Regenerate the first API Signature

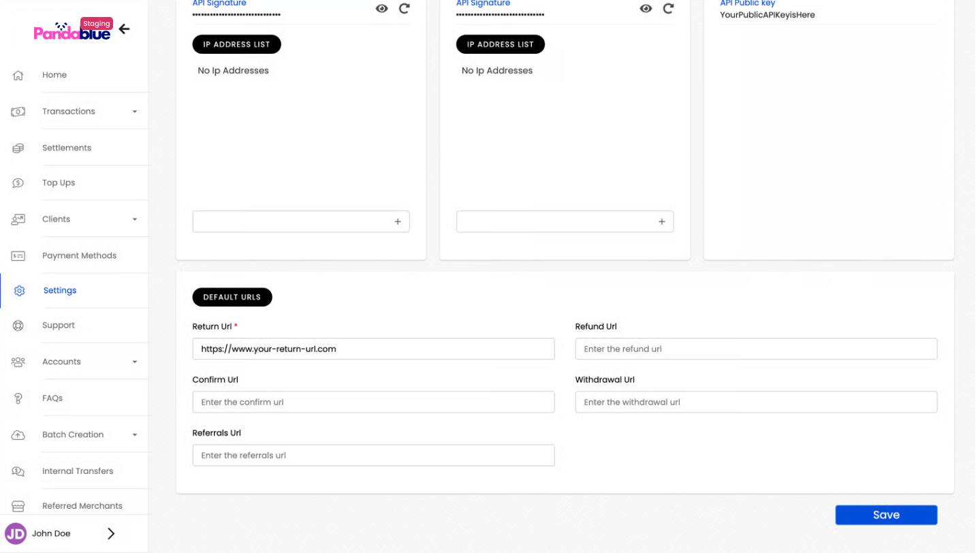405,9
